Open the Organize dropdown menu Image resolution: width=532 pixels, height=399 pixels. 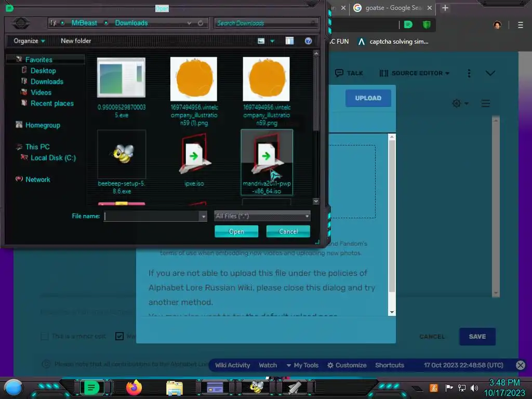(x=29, y=41)
